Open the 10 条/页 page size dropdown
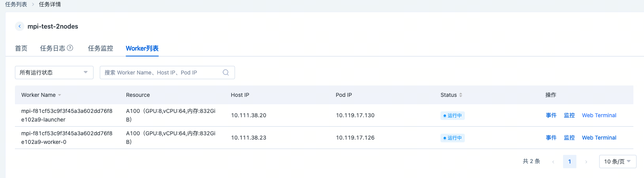Viewport: 644px width, 178px height. (617, 162)
